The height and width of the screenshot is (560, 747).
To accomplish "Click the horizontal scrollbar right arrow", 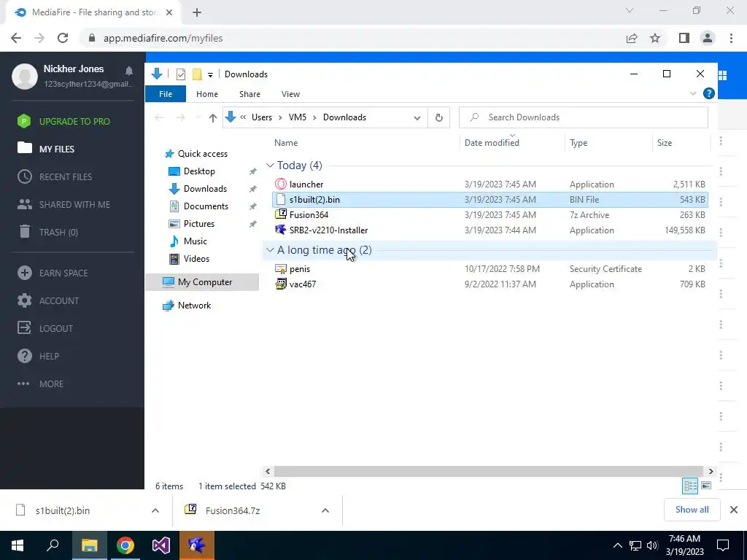I will click(711, 472).
